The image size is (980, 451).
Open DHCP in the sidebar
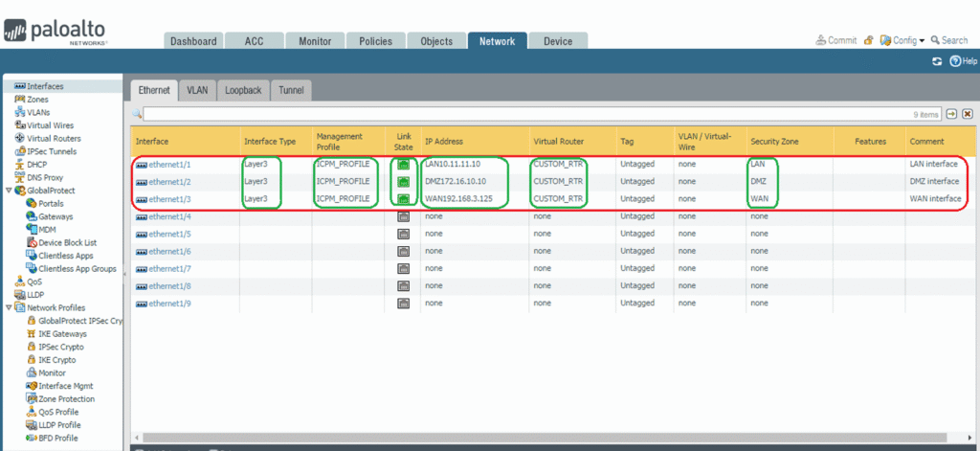(x=36, y=165)
